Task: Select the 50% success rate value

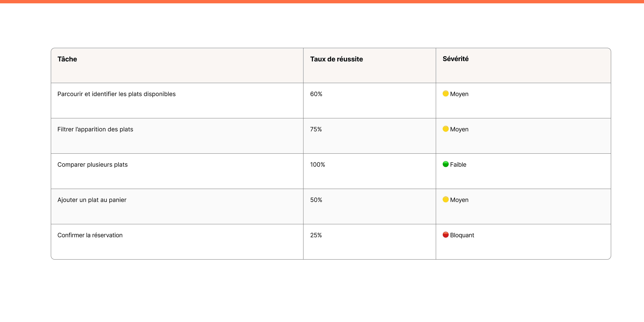Action: [316, 200]
